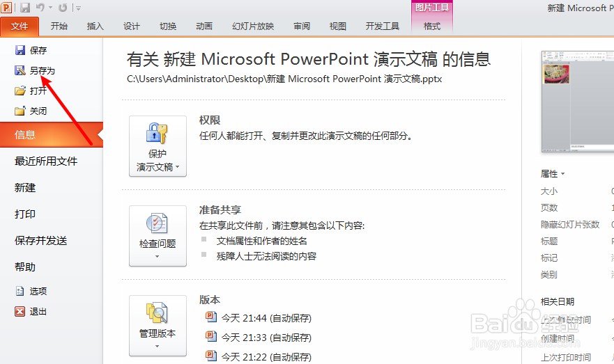
Task: Click the red 退出 exit icon
Action: coord(20,311)
